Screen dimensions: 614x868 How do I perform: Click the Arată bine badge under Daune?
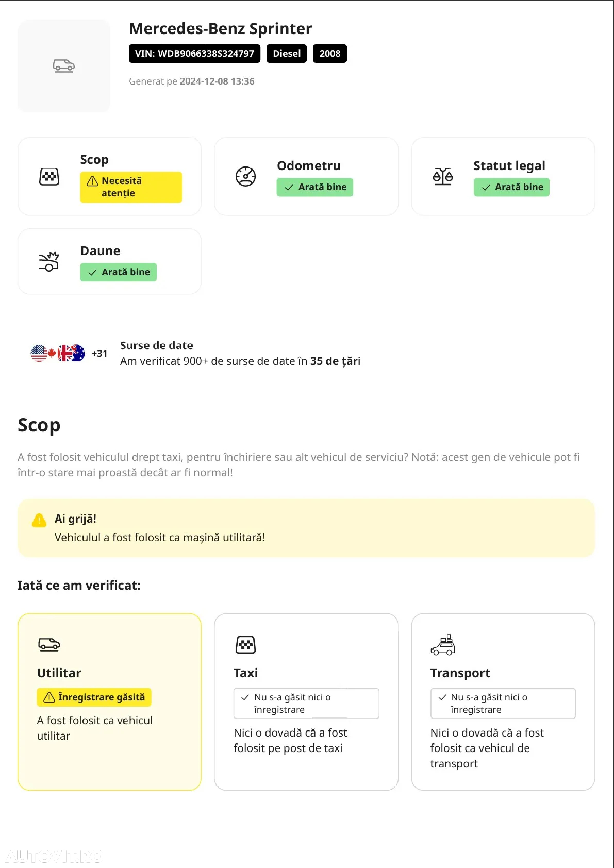(x=118, y=272)
